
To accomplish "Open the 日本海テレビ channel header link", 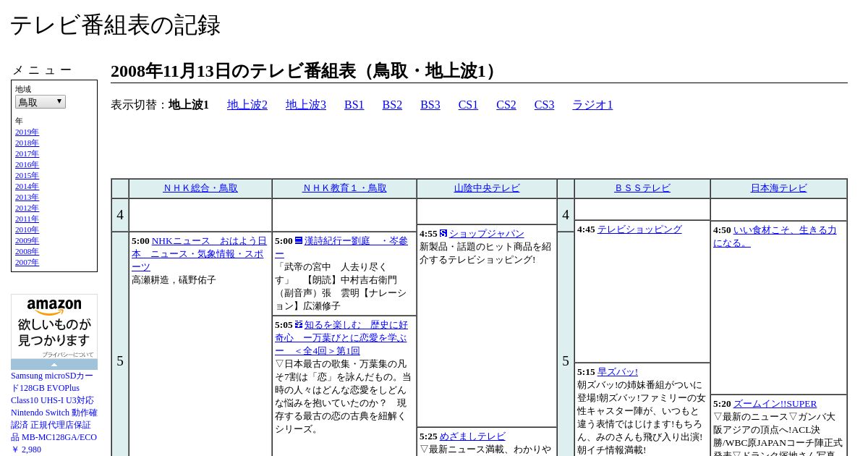I will pos(778,188).
